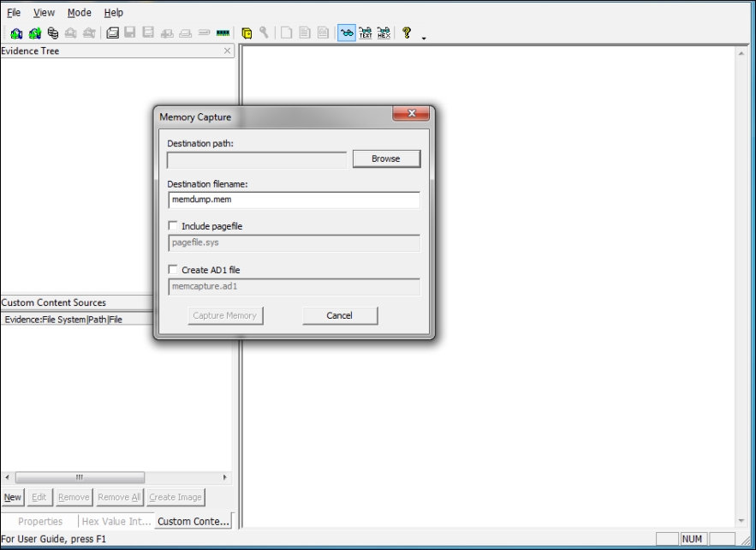Switch to the Properties tab
Screen dimensions: 756x550
[x=40, y=522]
